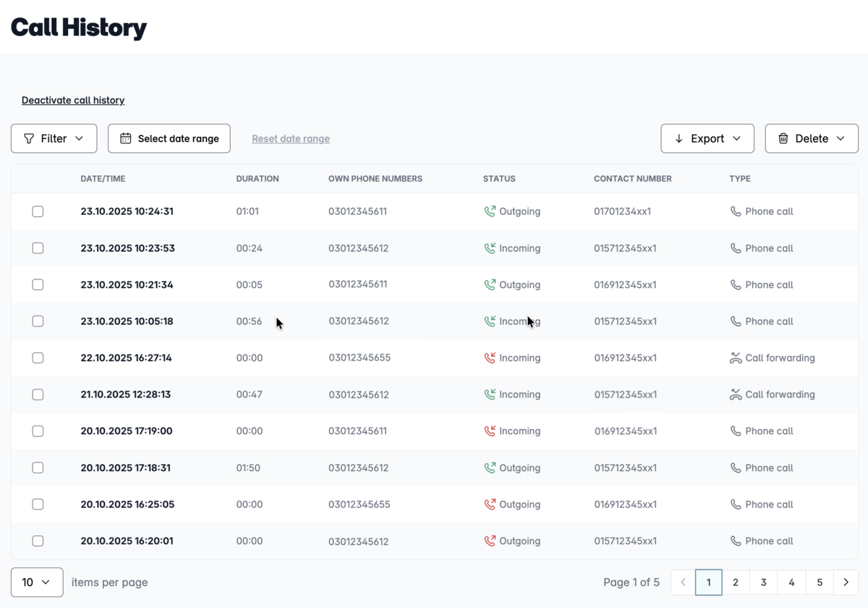The height and width of the screenshot is (608, 868).
Task: Open the items per page dropdown
Action: 37,582
